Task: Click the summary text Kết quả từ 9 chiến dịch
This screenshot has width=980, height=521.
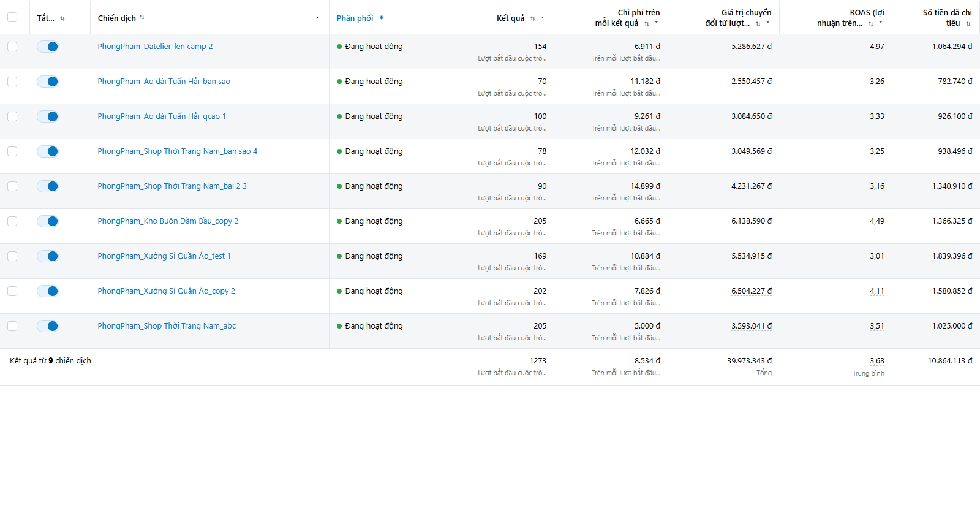Action: click(50, 361)
